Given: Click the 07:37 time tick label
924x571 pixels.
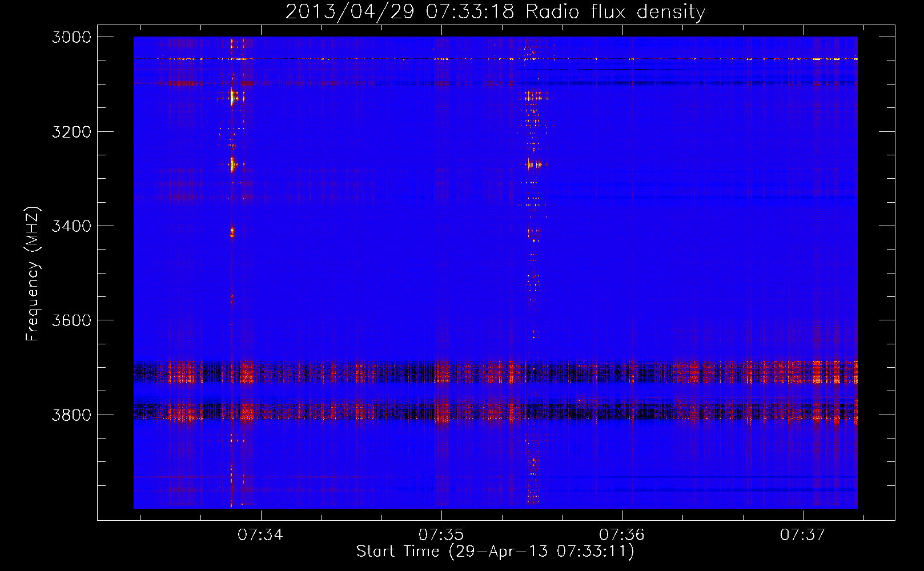Looking at the screenshot, I should [803, 534].
